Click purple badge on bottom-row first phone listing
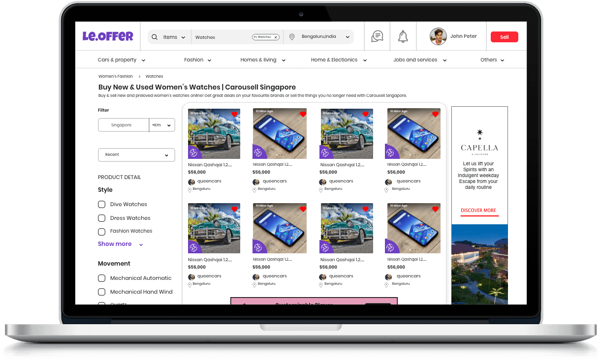This screenshot has height=364, width=601. (x=259, y=247)
